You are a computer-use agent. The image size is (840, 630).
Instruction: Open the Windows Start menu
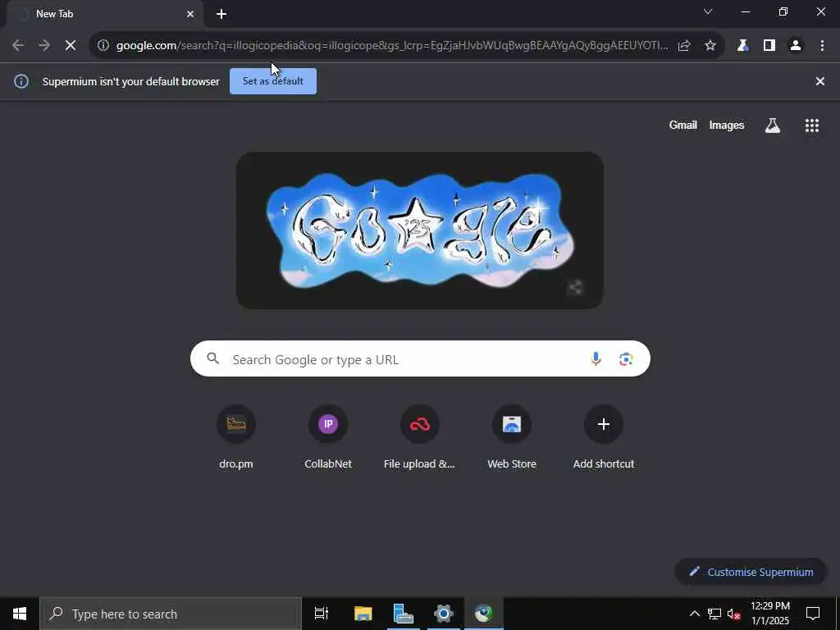click(x=20, y=614)
